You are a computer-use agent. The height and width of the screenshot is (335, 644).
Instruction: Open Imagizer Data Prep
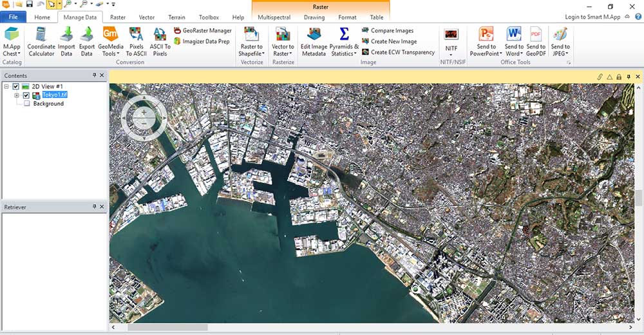(x=202, y=41)
